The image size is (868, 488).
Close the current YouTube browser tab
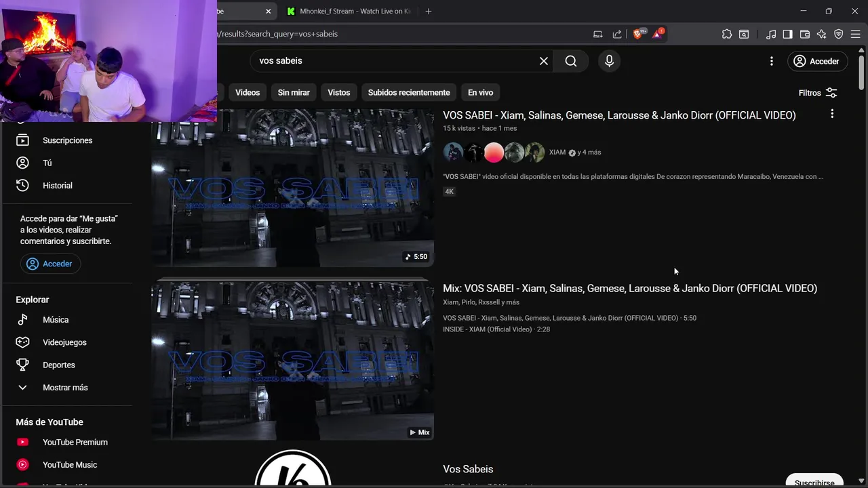[268, 12]
